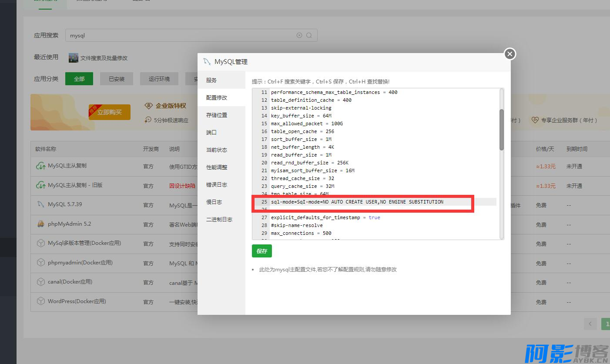Open WordPress(Docker应用) software name link
Screen dimensions: 610x364
coord(77,301)
